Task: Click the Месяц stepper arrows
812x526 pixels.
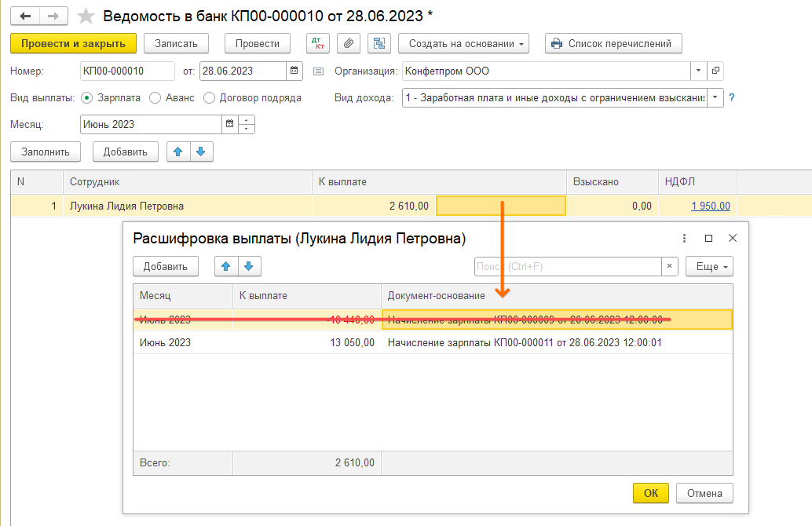Action: click(247, 124)
